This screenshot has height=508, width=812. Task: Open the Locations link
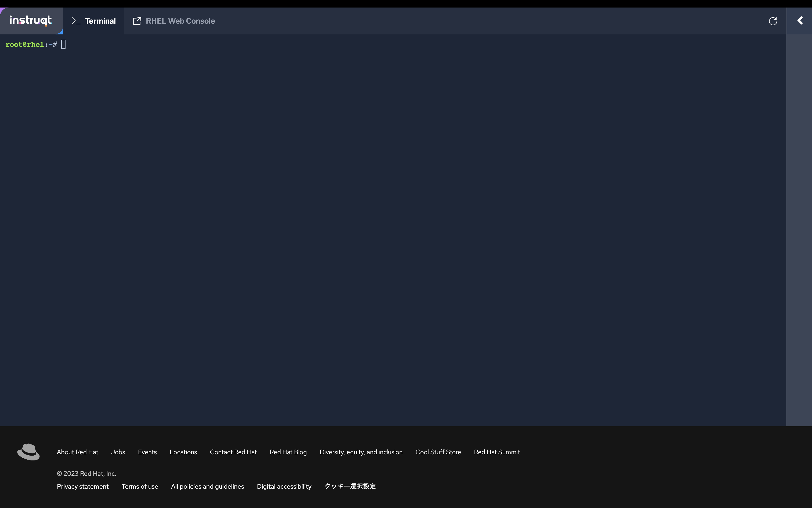coord(183,452)
